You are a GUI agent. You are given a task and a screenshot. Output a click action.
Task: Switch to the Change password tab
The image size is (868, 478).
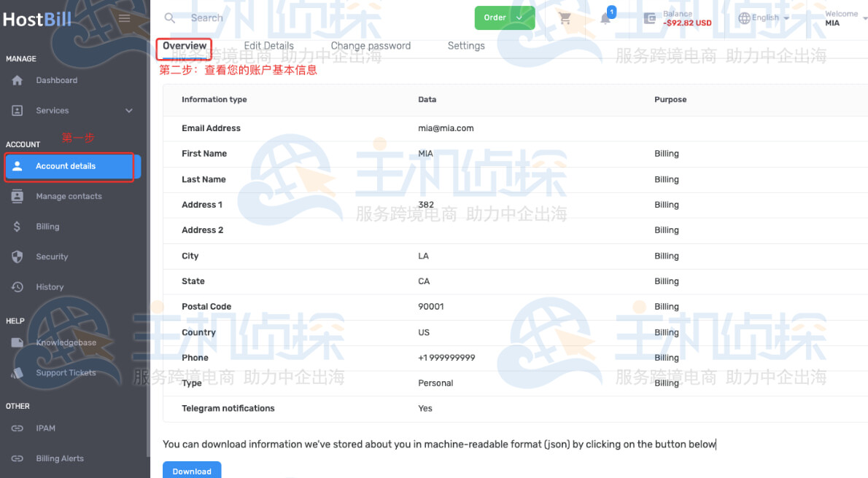click(x=371, y=45)
